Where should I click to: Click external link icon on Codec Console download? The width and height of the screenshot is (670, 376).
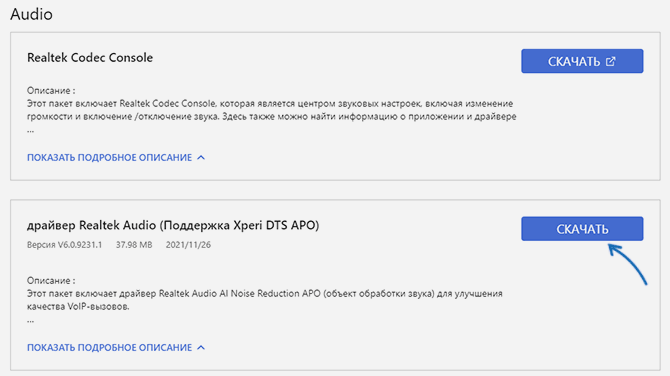coord(611,62)
